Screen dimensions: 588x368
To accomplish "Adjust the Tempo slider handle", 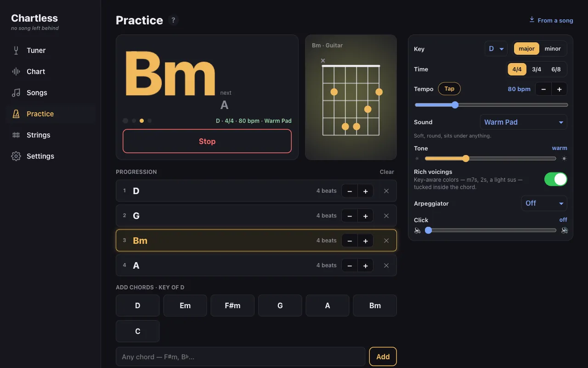I will [455, 105].
